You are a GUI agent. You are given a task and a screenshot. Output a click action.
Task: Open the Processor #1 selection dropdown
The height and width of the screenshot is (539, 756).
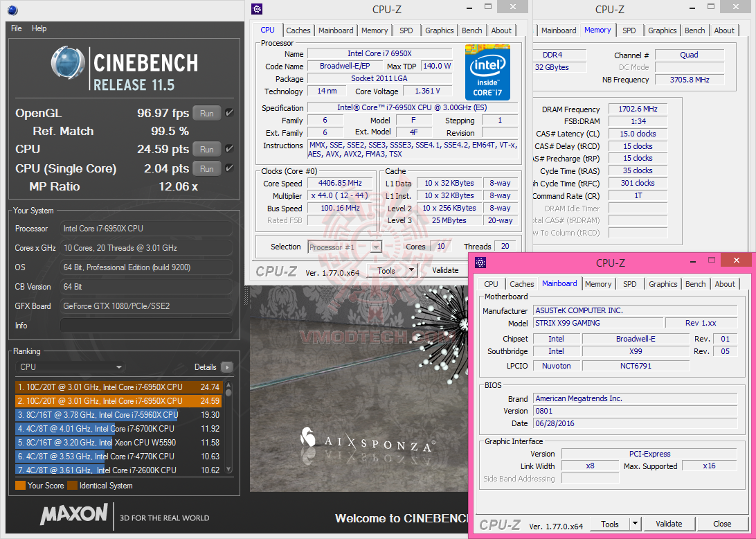click(x=345, y=247)
